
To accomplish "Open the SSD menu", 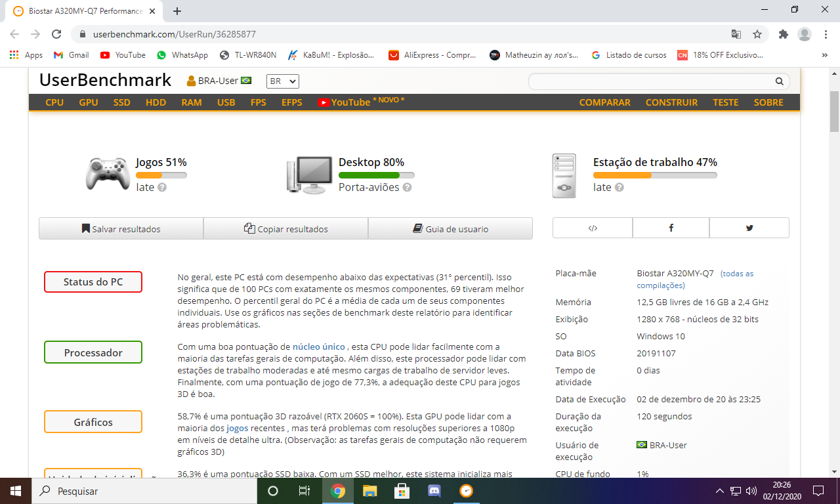I will click(122, 102).
